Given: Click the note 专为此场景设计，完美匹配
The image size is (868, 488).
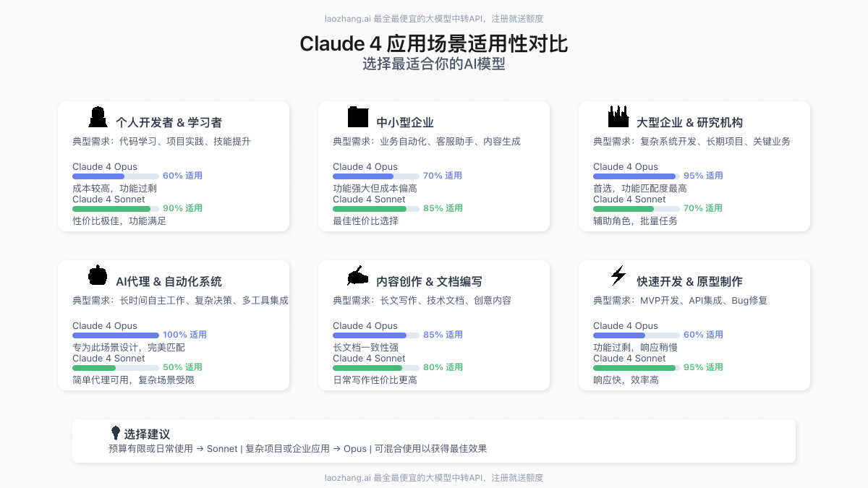Looking at the screenshot, I should 129,348.
